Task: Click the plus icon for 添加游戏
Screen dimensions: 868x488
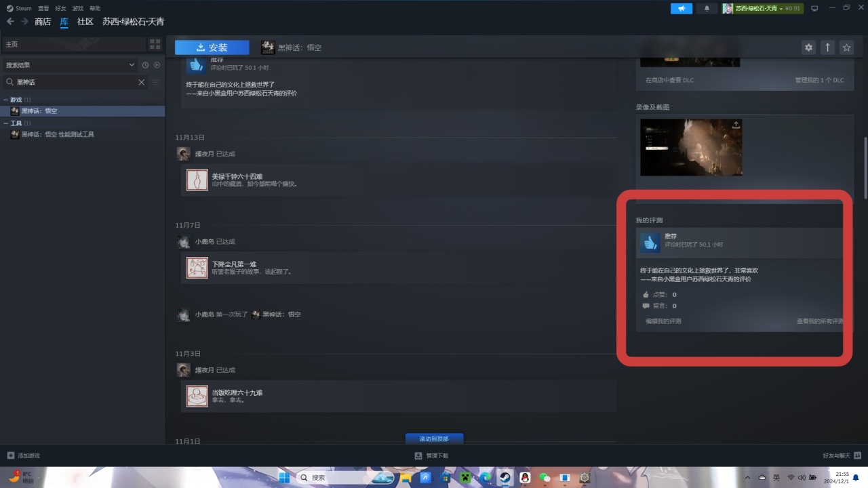Action: [10, 455]
